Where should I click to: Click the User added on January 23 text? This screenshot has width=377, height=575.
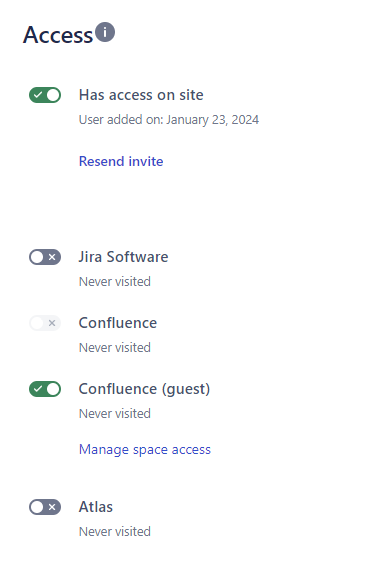tap(169, 120)
